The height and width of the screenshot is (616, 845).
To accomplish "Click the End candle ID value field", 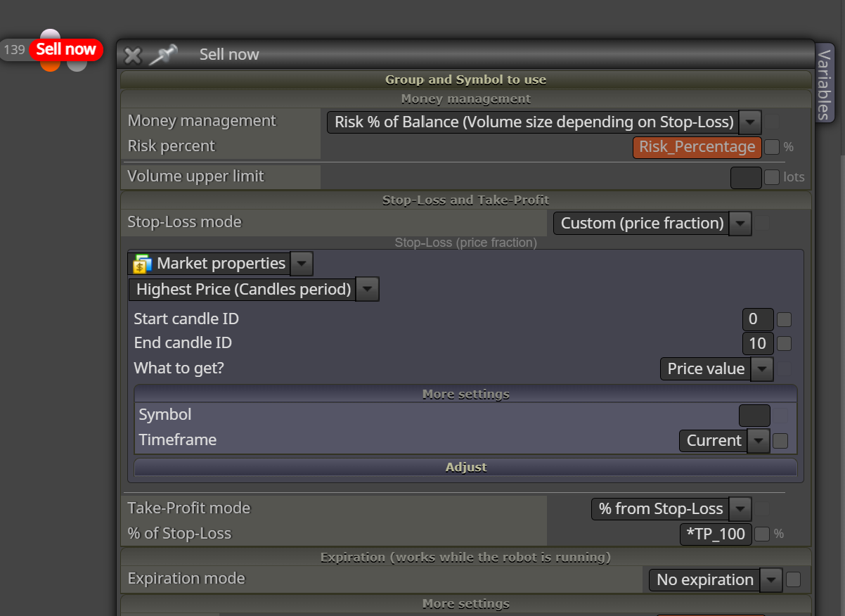I will pos(758,343).
